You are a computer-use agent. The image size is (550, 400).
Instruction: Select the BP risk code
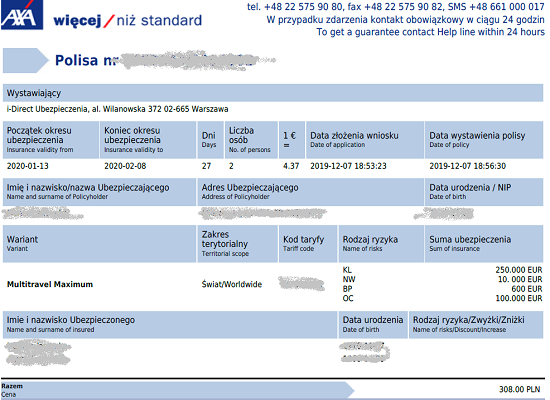[347, 289]
